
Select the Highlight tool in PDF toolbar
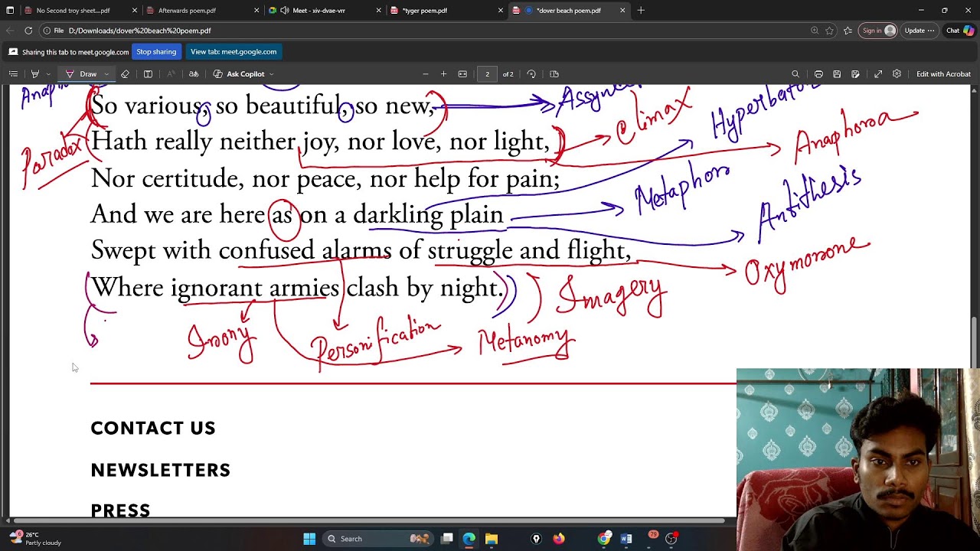pos(34,74)
